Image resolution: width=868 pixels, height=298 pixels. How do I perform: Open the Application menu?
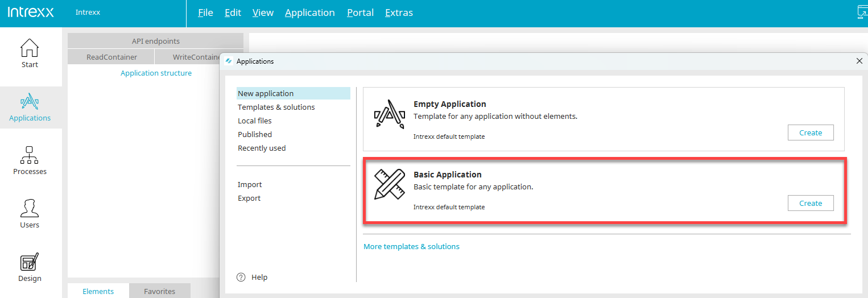(x=310, y=13)
